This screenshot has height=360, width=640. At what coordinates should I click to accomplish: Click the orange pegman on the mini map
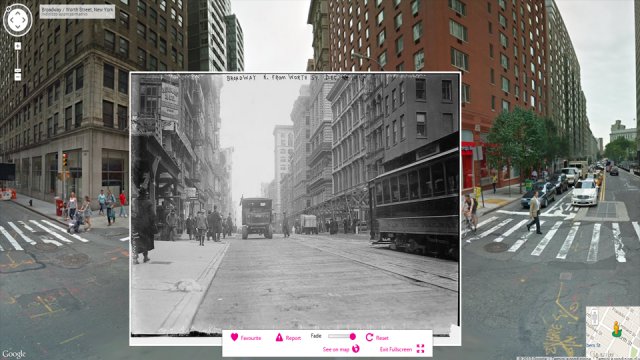[616, 329]
